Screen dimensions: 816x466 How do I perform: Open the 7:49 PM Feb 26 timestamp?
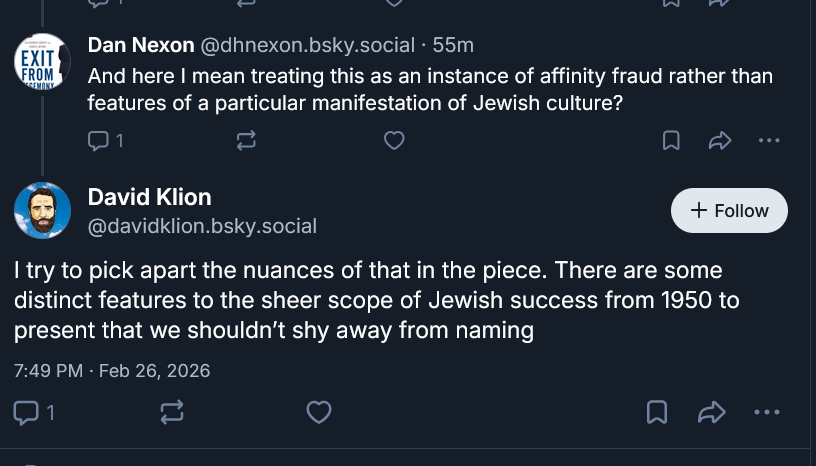pos(112,370)
